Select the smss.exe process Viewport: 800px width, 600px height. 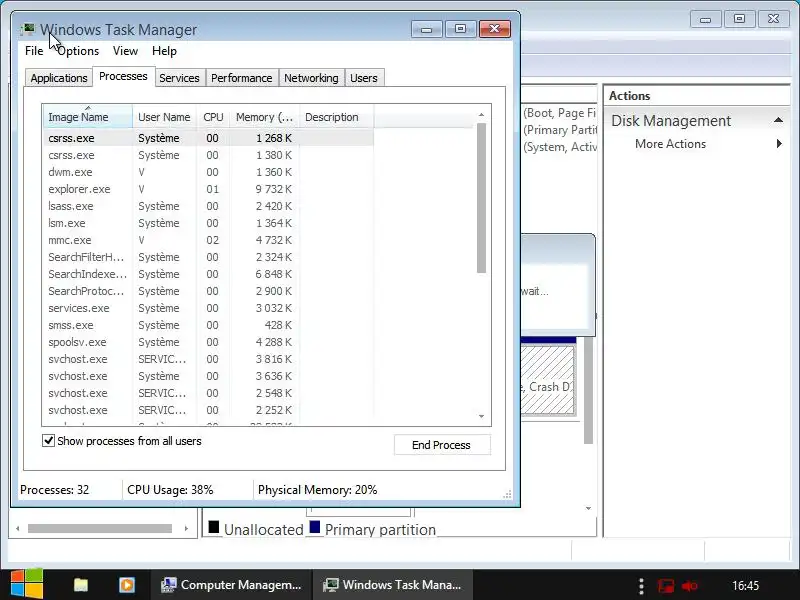pyautogui.click(x=208, y=326)
